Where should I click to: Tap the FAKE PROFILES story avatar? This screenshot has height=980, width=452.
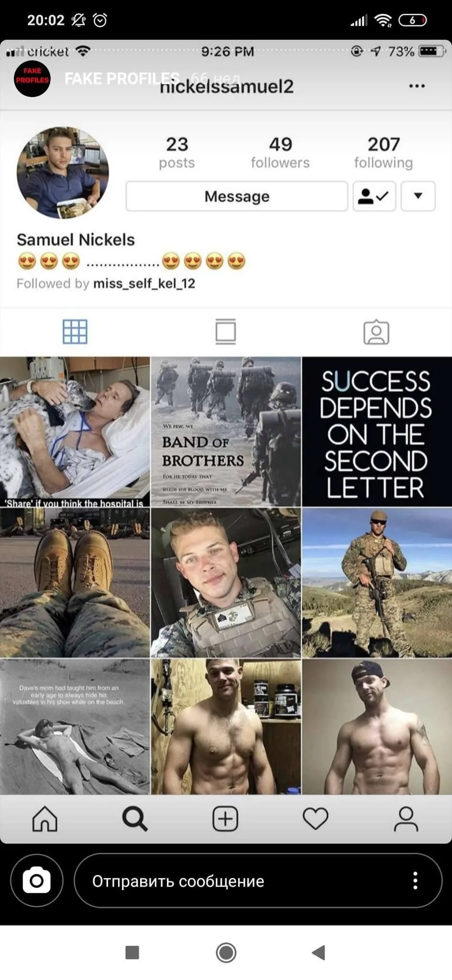tap(32, 79)
